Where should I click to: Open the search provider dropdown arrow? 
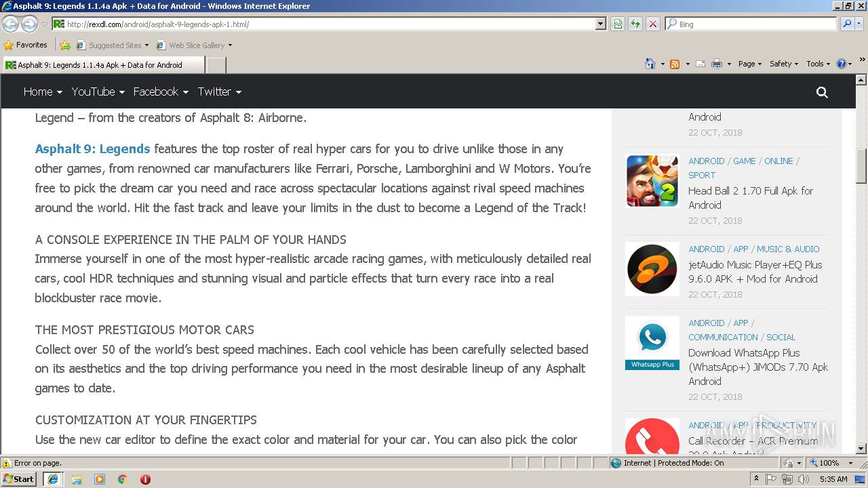point(859,24)
